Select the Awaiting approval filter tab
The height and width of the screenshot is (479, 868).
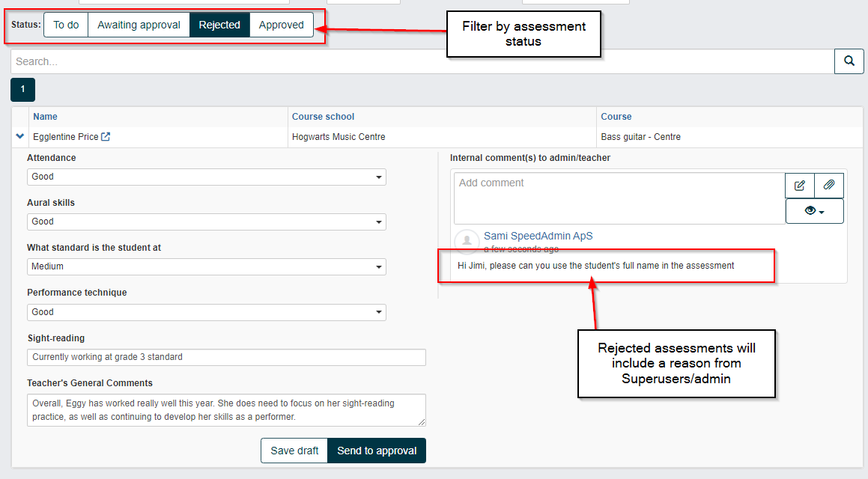point(138,24)
